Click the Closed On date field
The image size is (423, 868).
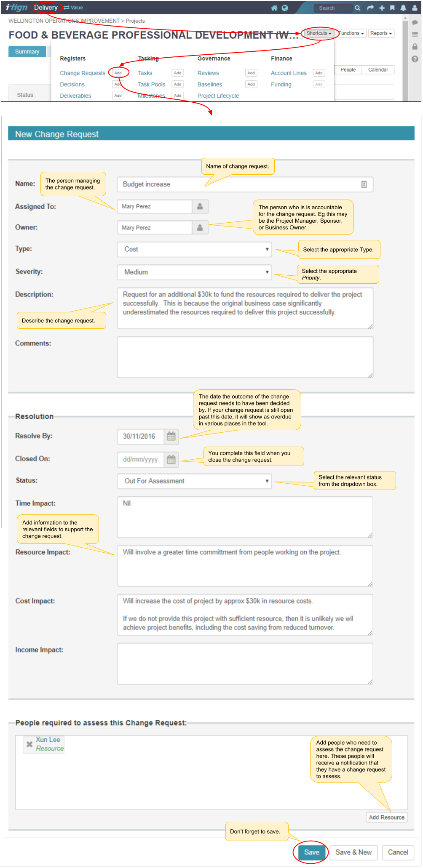click(x=141, y=459)
